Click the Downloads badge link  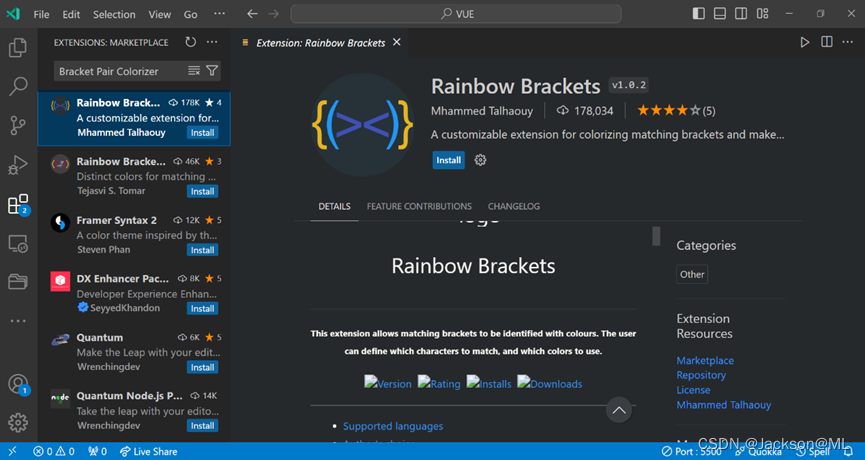point(549,383)
